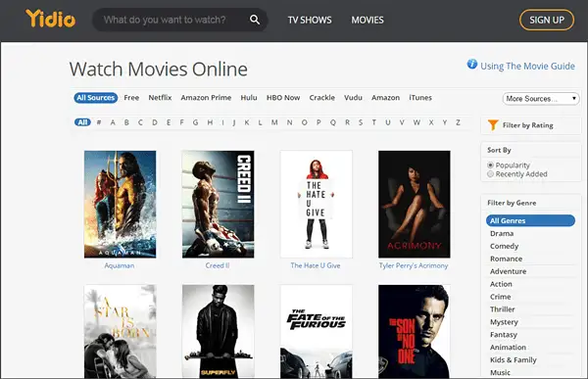This screenshot has width=588, height=379.
Task: Open the Acrimony poster thumbnail
Action: click(414, 204)
